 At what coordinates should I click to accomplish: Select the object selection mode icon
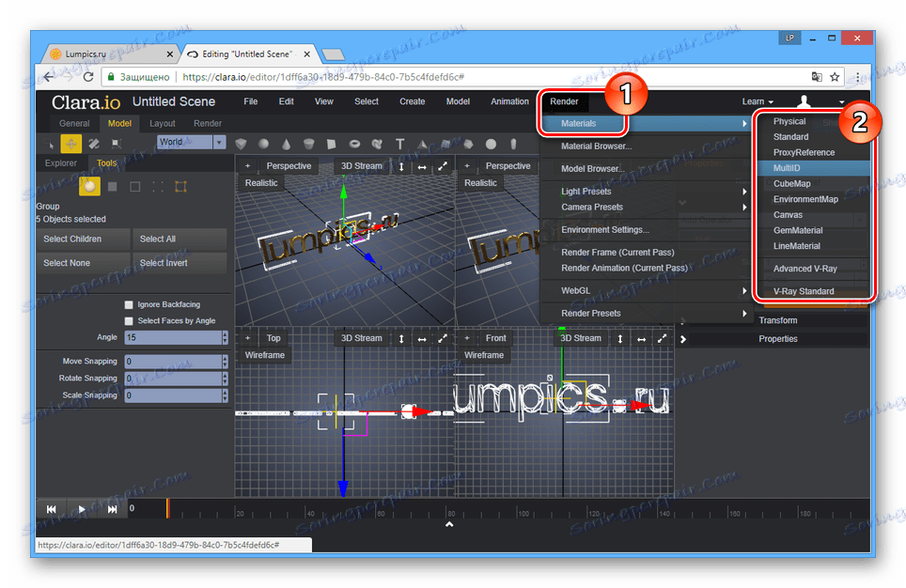[x=89, y=186]
